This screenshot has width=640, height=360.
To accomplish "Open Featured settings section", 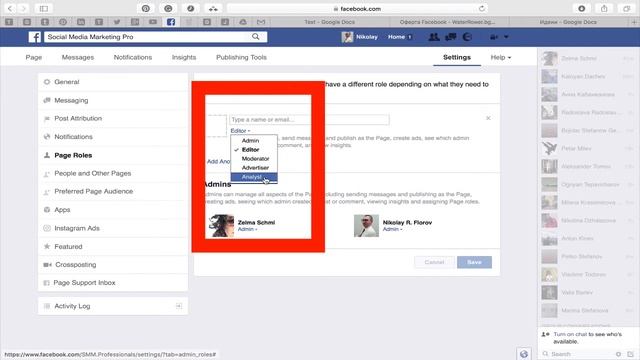I will [x=113, y=247].
